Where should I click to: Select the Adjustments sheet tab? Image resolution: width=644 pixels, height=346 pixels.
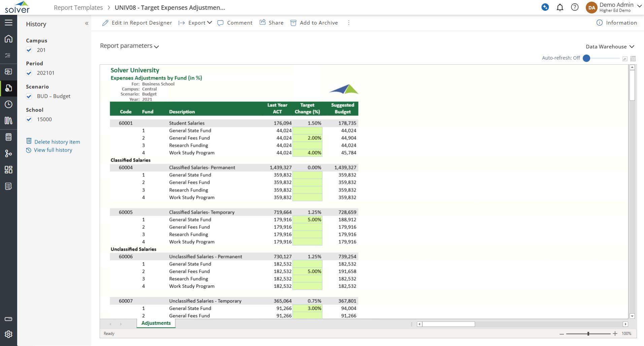tap(156, 323)
